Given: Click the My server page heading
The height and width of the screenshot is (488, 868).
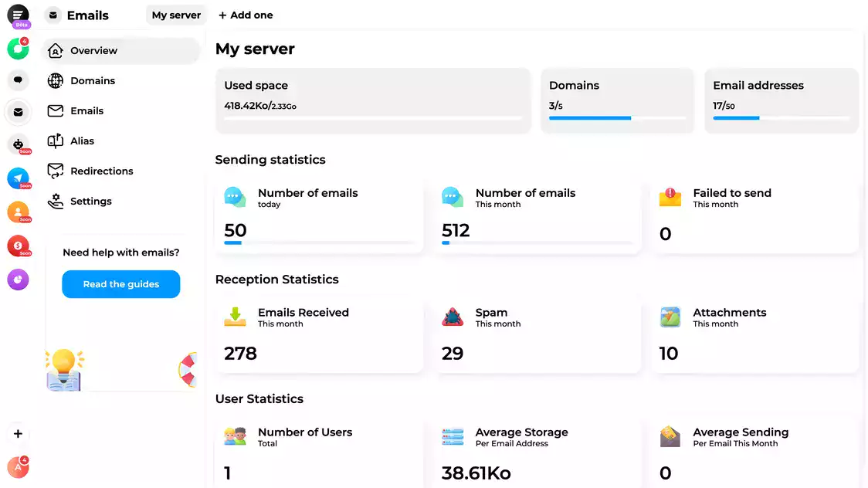Looking at the screenshot, I should point(255,49).
